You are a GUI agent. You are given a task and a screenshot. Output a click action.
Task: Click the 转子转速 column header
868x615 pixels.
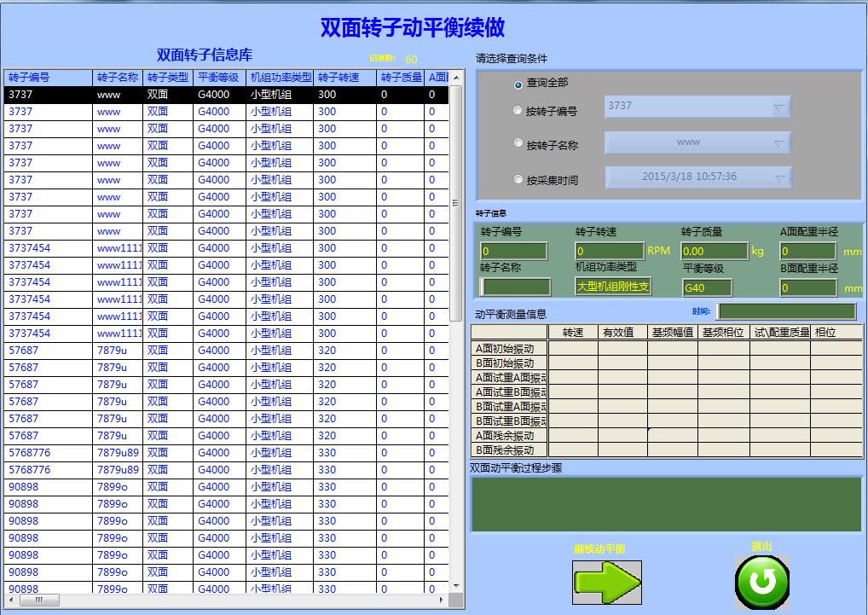point(339,77)
